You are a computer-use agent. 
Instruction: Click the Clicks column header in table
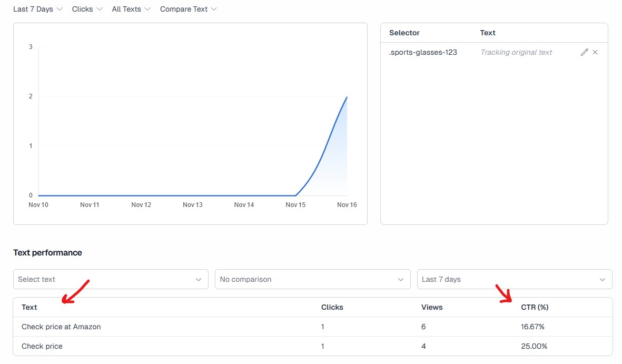pyautogui.click(x=332, y=307)
